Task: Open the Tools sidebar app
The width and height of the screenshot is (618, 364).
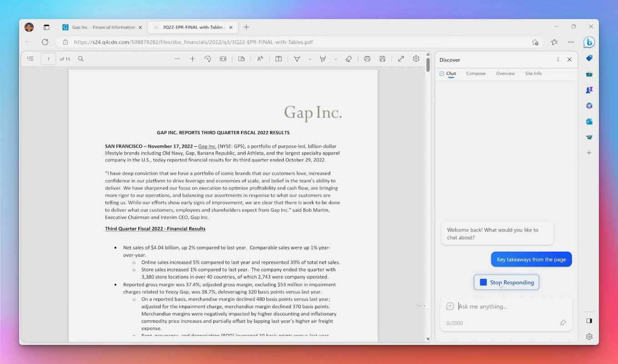Action: click(x=589, y=74)
